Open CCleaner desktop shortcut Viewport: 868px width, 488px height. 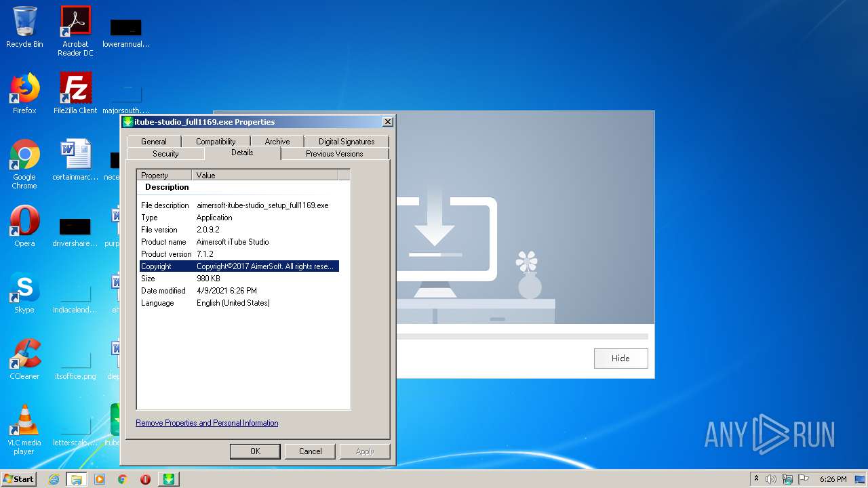tap(24, 359)
